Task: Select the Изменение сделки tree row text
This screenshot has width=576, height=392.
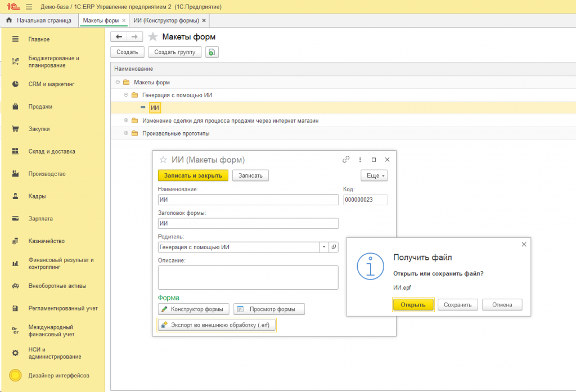Action: click(x=230, y=120)
